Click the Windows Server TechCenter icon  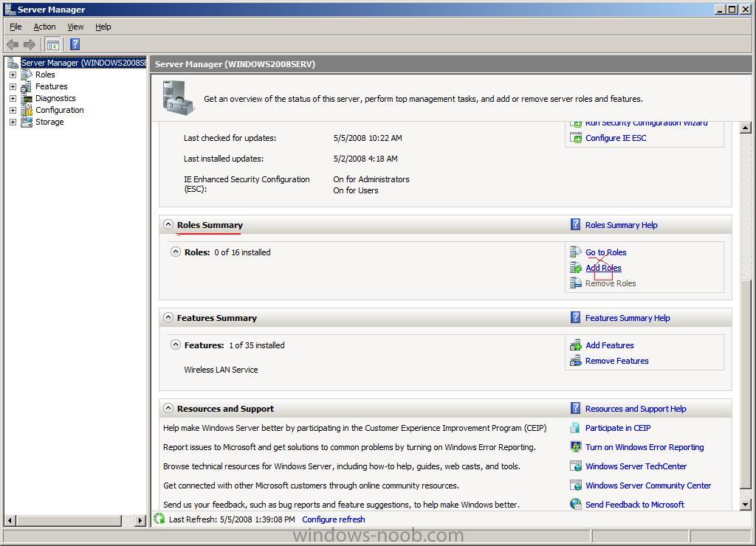(576, 466)
